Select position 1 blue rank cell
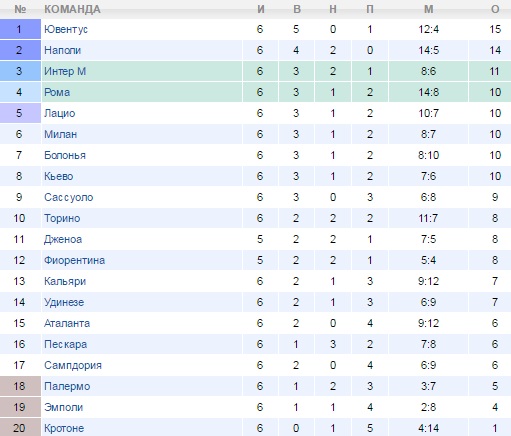Screen dimensions: 511x436 click(20, 29)
